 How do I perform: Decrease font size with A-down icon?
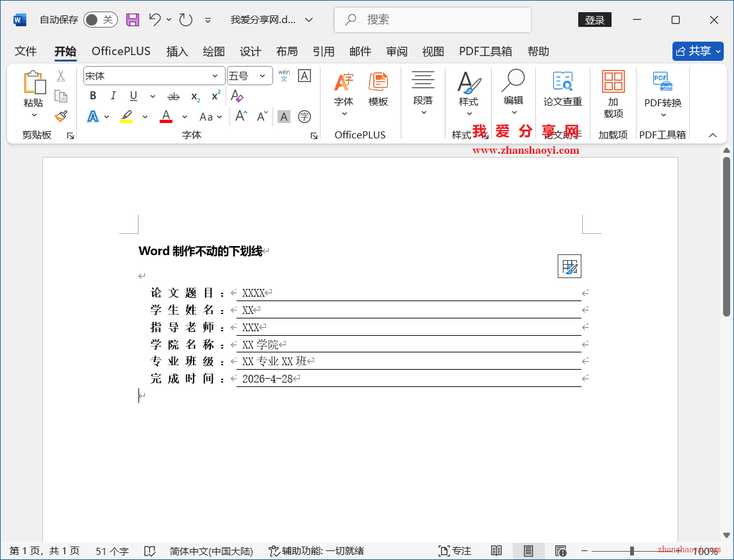click(x=262, y=116)
